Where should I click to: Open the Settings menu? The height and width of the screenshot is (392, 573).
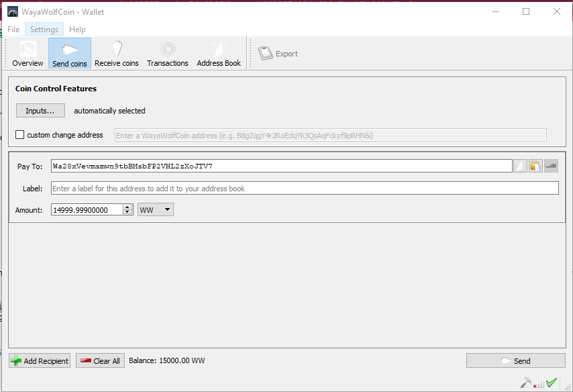(x=44, y=30)
